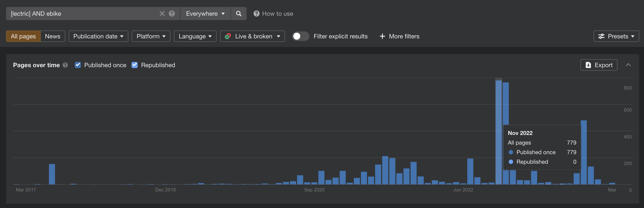Uncheck the Republished checkbox

pyautogui.click(x=135, y=65)
